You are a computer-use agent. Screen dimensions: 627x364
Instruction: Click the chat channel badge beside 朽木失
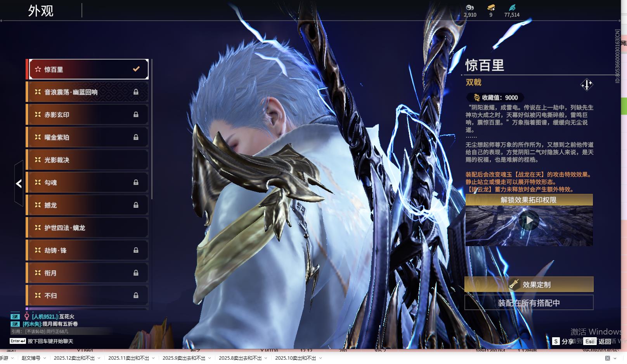[15, 324]
